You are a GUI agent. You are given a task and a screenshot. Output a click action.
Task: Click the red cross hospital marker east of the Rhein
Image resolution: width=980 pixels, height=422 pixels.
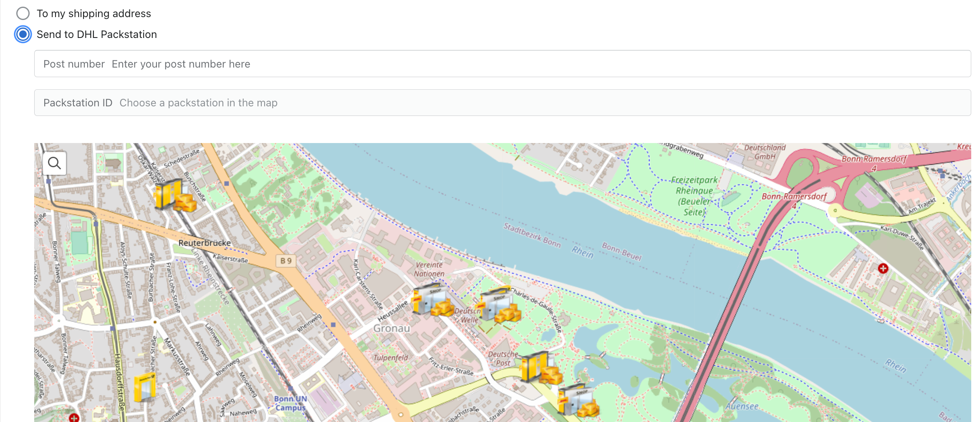(883, 269)
